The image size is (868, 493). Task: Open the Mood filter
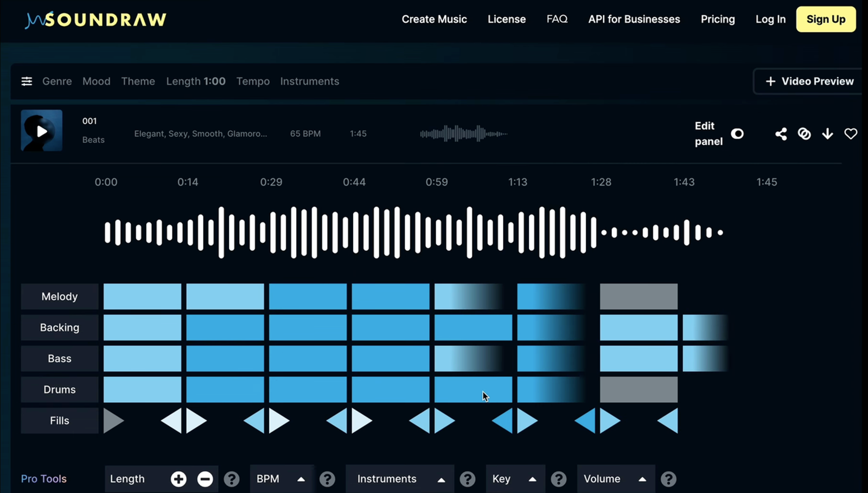[97, 81]
